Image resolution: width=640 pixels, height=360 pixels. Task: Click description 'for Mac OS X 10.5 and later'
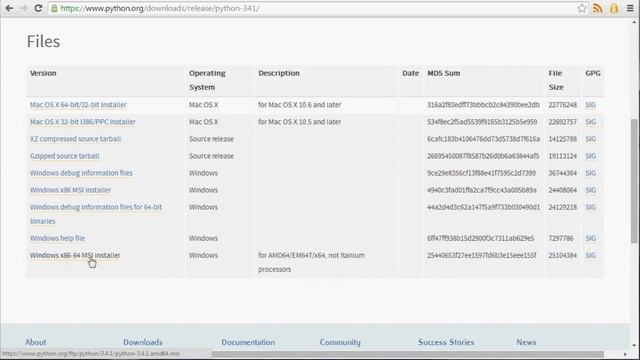pos(299,122)
